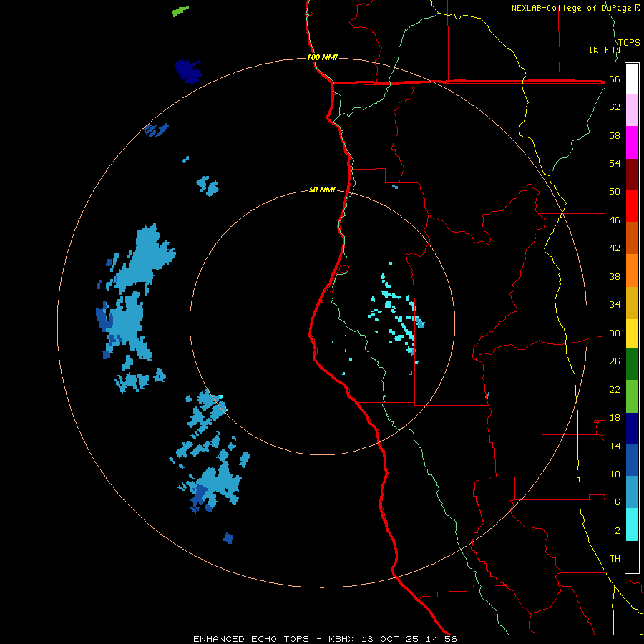Click the "NEXLAB-College of DuPage" credit text
644x644 pixels.
point(572,8)
